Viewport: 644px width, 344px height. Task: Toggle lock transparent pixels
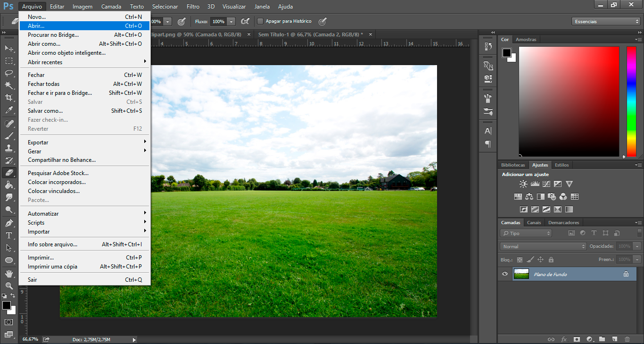coord(520,260)
